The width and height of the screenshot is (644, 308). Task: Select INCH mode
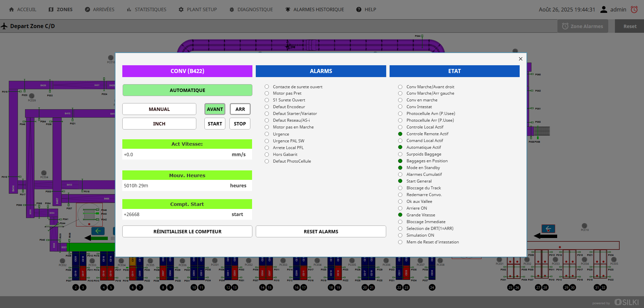159,124
